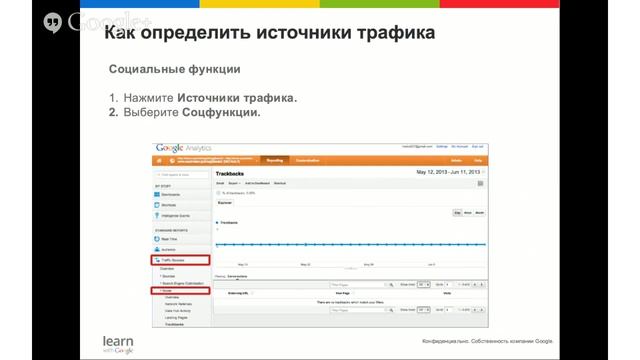Click the lower table search magnifier icon

tap(391, 310)
